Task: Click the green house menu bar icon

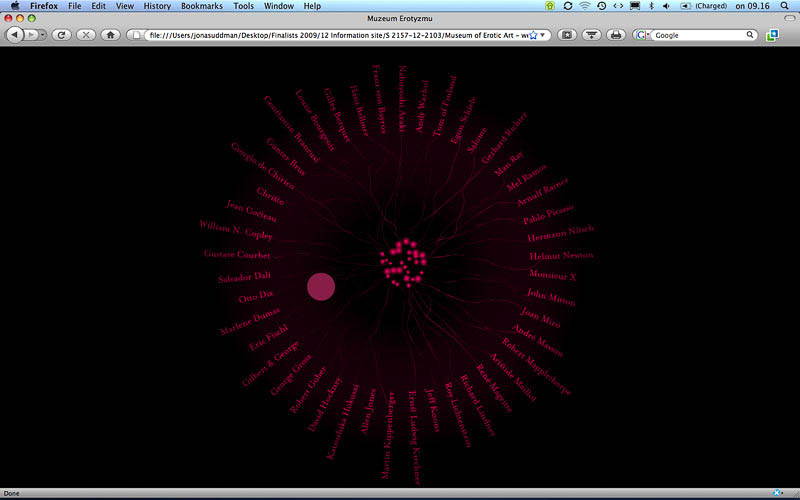Action: (549, 6)
